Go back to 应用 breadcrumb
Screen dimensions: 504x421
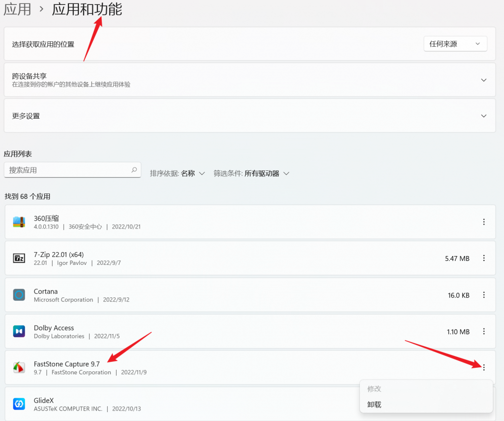tap(17, 9)
